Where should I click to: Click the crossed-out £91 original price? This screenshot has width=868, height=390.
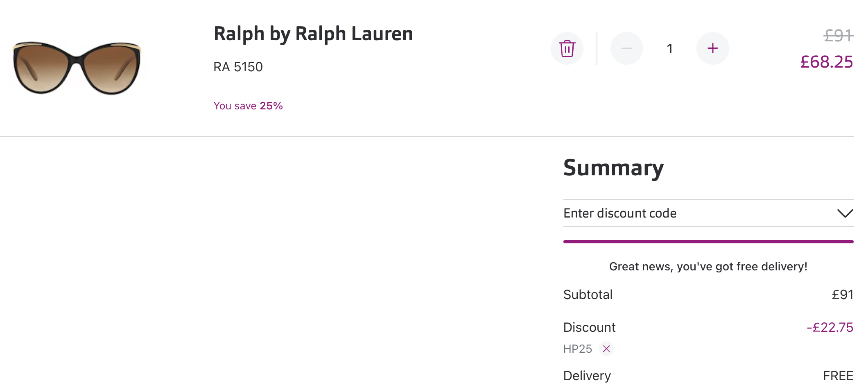coord(839,36)
